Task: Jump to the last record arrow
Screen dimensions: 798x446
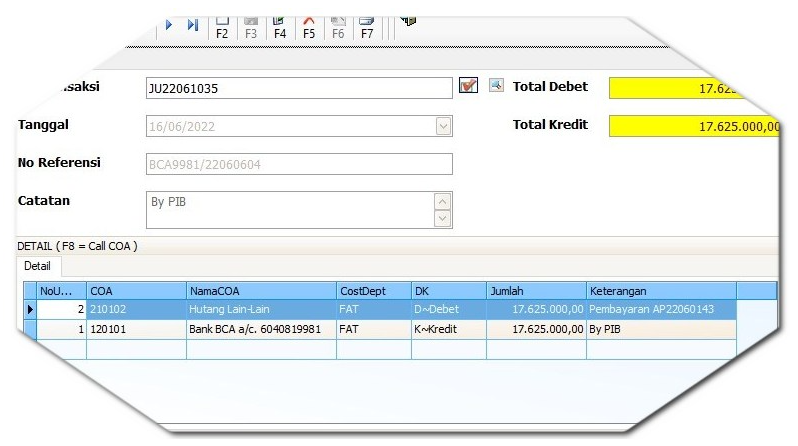Action: coord(192,24)
